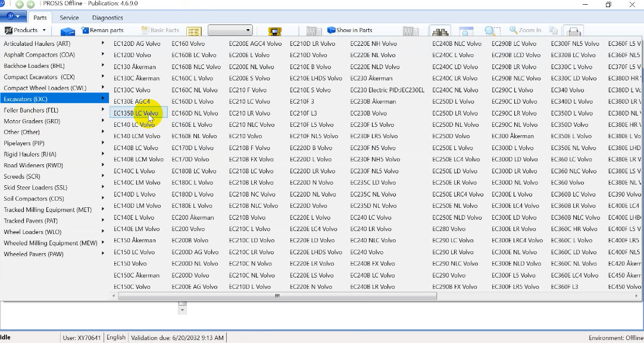Select Rigid Haulers (RHA) category

click(x=54, y=154)
